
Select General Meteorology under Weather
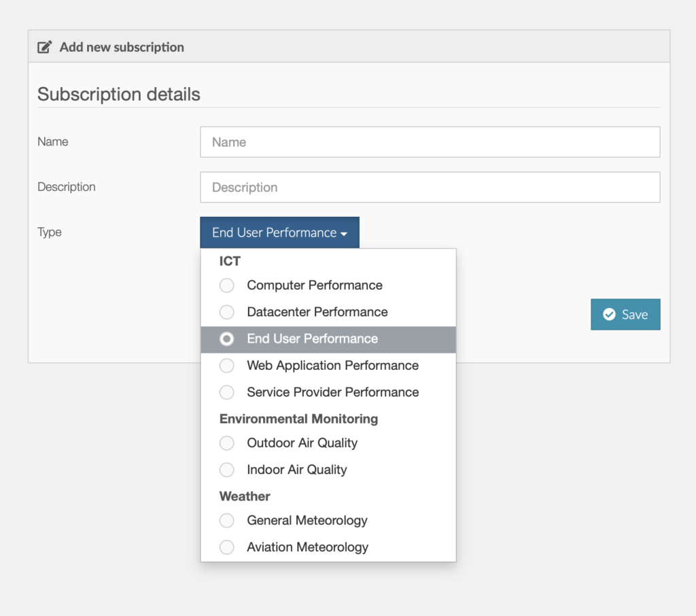[x=328, y=520]
